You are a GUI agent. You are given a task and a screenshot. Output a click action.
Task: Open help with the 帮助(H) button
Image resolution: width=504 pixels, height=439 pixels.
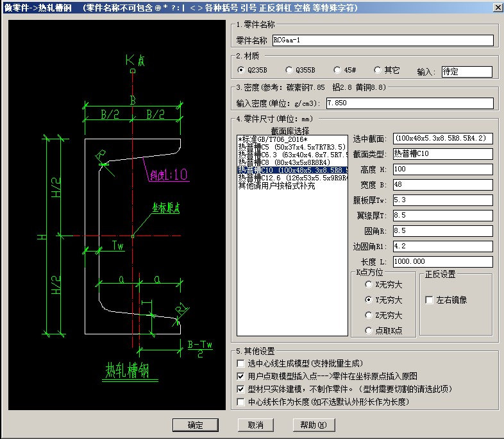point(314,425)
